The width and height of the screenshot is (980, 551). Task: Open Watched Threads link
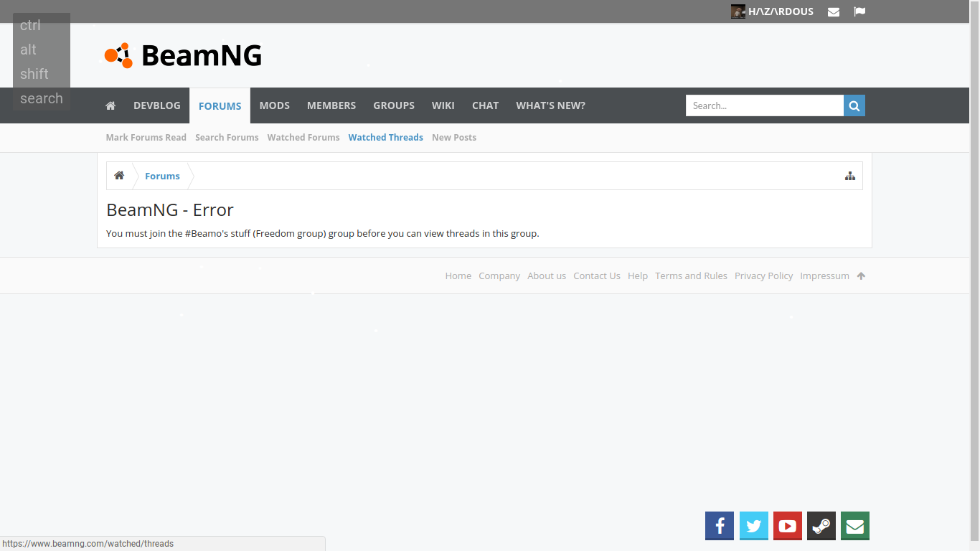(386, 138)
